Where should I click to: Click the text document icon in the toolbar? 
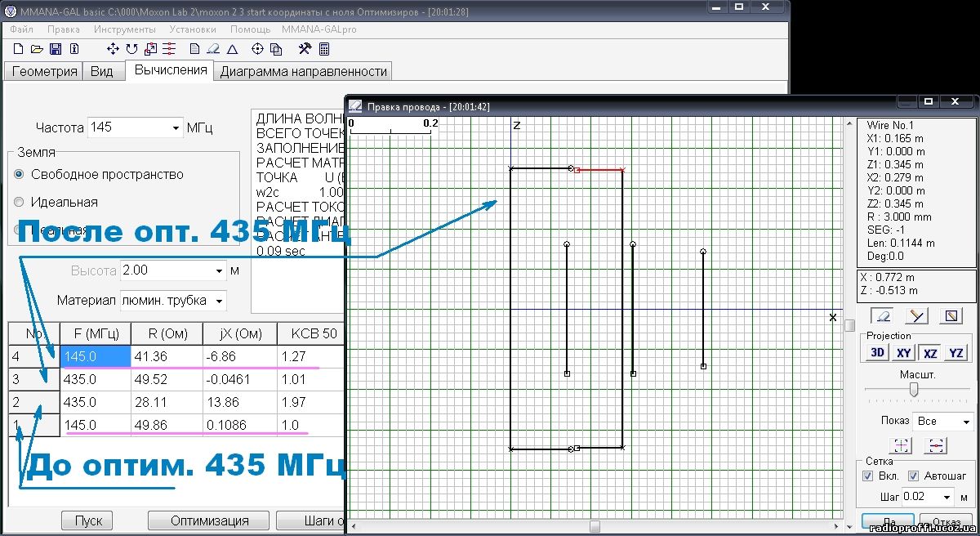point(194,49)
